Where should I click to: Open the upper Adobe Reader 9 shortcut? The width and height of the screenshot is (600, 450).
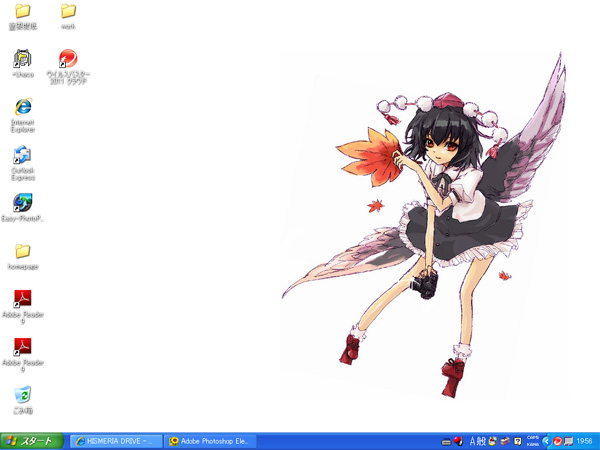click(x=22, y=298)
